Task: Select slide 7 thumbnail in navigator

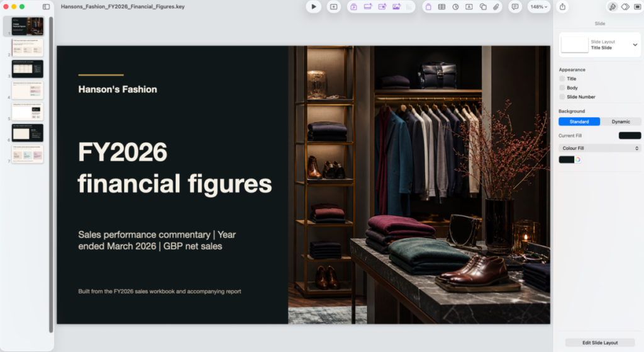Action: (x=27, y=154)
